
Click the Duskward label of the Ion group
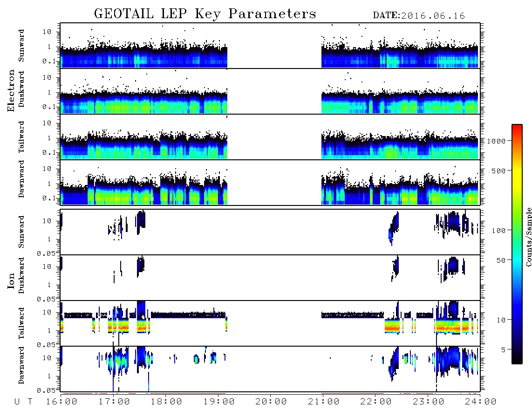[x=21, y=275]
